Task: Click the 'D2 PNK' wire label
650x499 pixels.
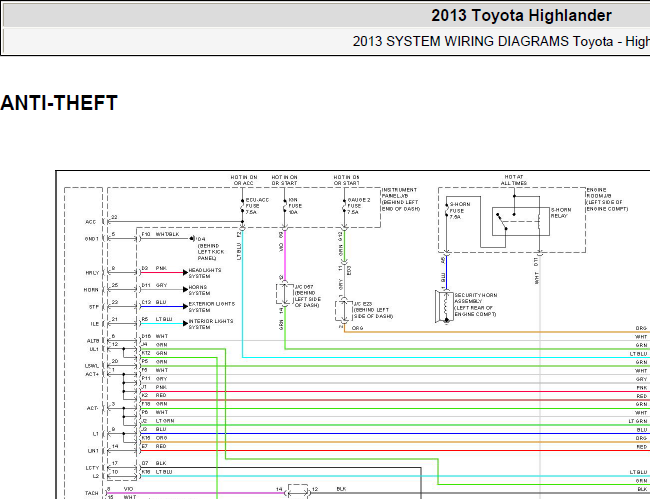Action: (154, 269)
